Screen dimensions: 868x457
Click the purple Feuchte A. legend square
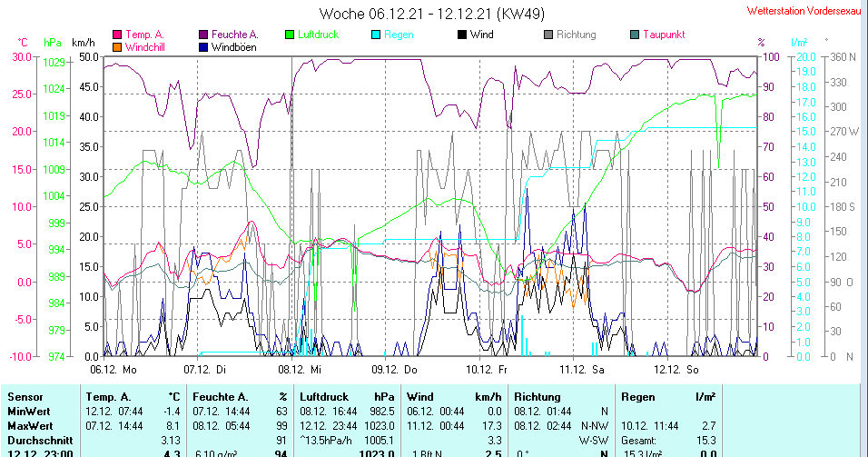(204, 35)
